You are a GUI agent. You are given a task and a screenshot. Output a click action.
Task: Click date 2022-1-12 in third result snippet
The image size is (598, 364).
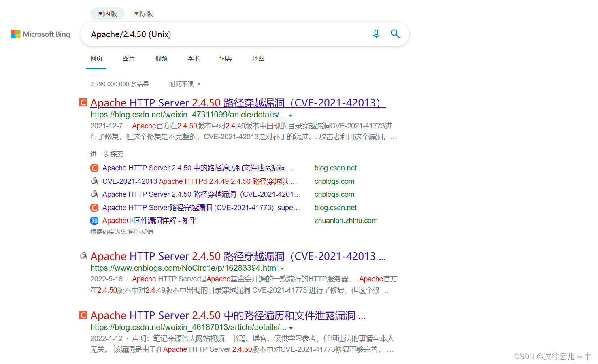(x=106, y=338)
